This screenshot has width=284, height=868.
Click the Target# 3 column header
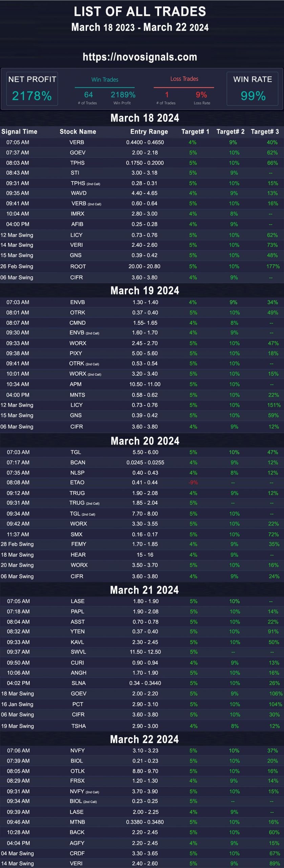pyautogui.click(x=265, y=132)
